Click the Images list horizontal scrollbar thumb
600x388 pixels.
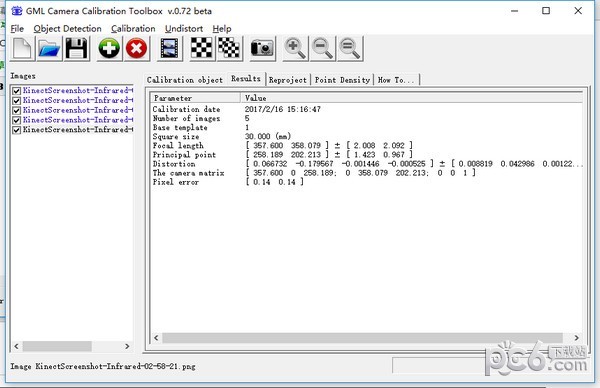[x=57, y=346]
